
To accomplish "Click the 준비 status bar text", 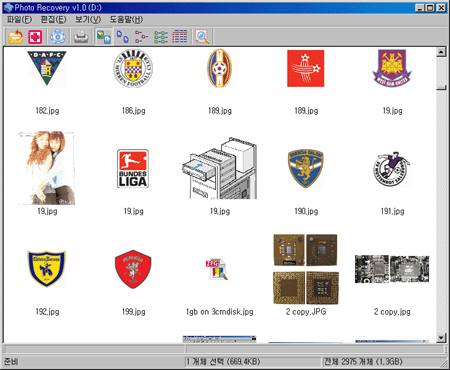I will tap(11, 362).
